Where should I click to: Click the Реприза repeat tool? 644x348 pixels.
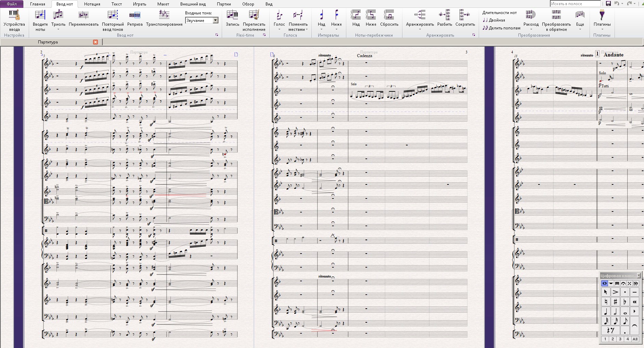(x=135, y=19)
